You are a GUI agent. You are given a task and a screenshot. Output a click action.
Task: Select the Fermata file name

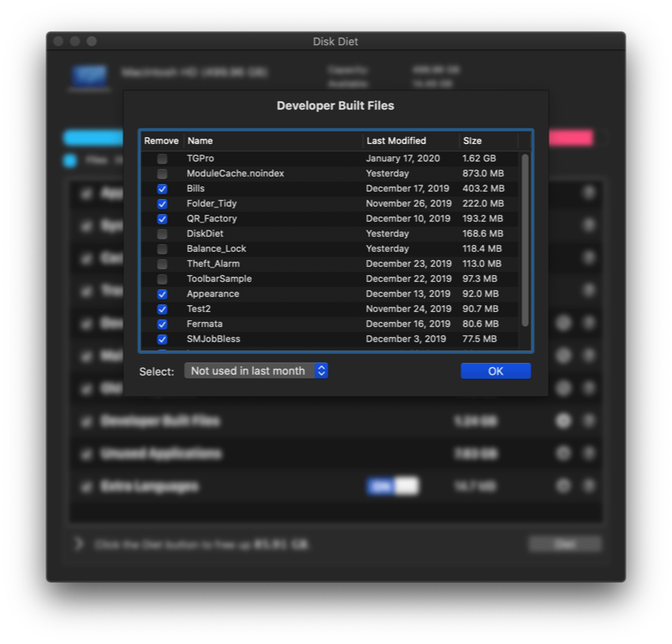point(205,324)
